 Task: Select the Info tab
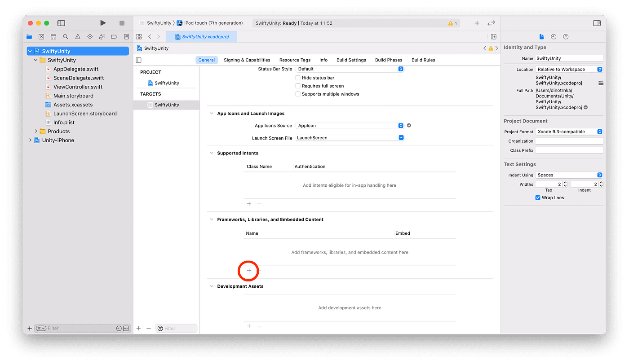323,60
